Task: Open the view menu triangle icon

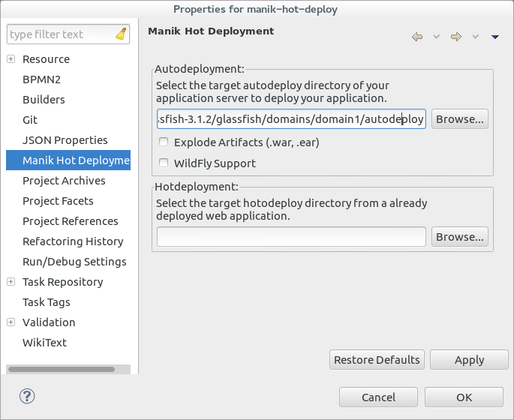Action: [495, 37]
